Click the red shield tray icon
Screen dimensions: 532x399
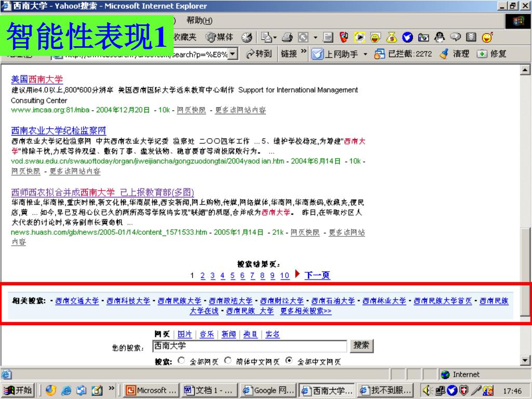coord(463,391)
